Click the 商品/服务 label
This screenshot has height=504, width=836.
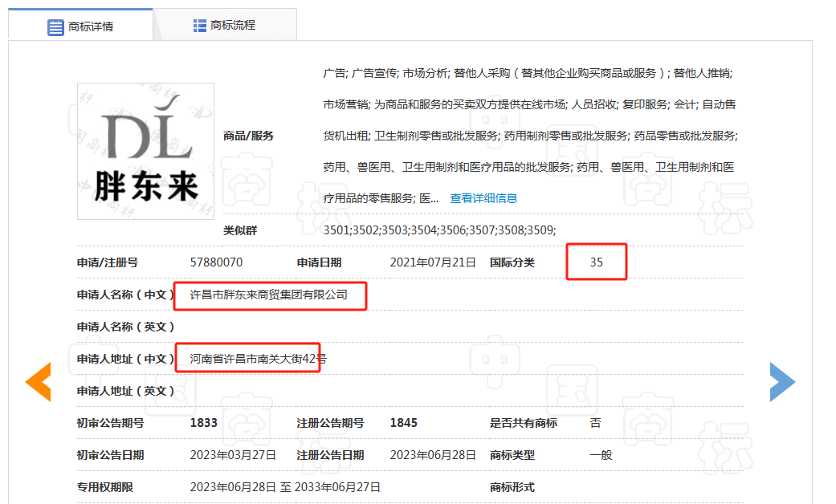click(248, 136)
